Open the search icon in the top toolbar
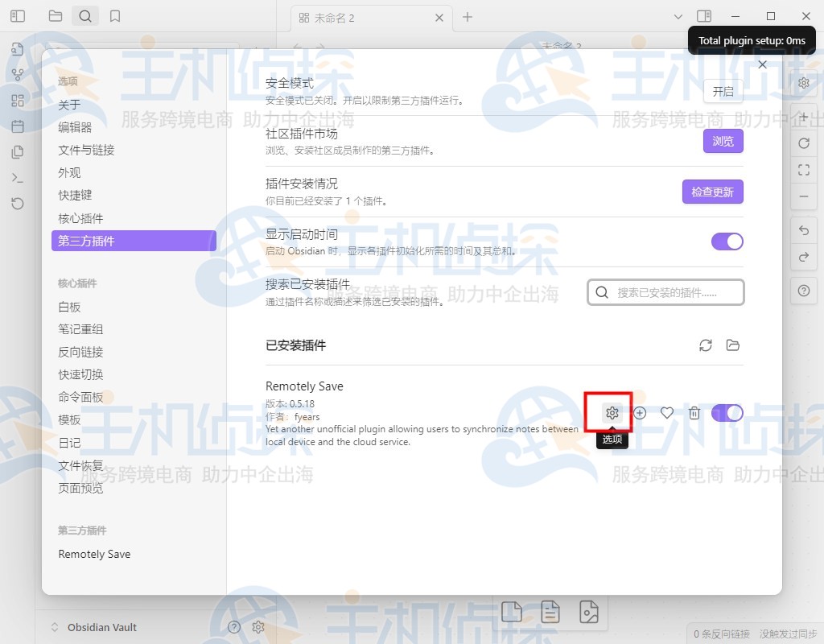The height and width of the screenshot is (644, 824). point(85,15)
